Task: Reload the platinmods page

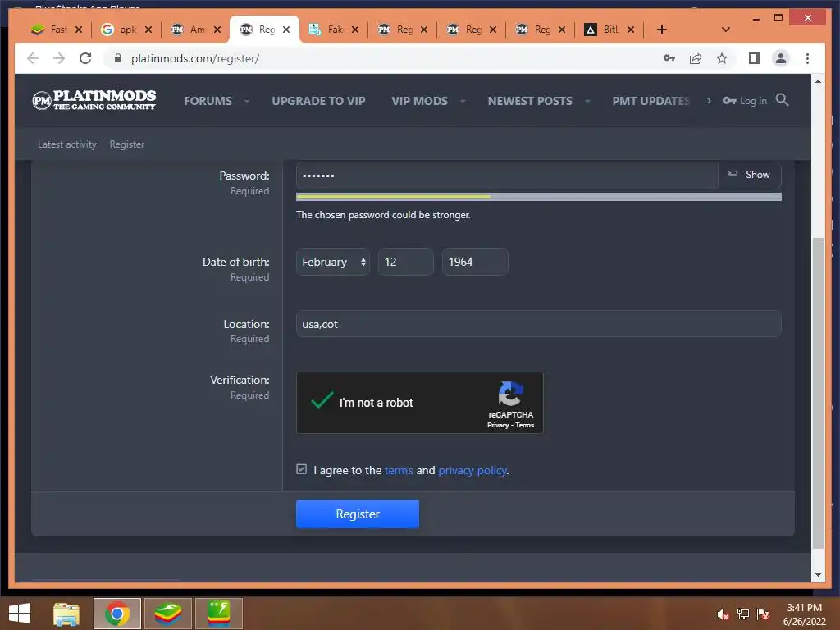Action: 85,58
